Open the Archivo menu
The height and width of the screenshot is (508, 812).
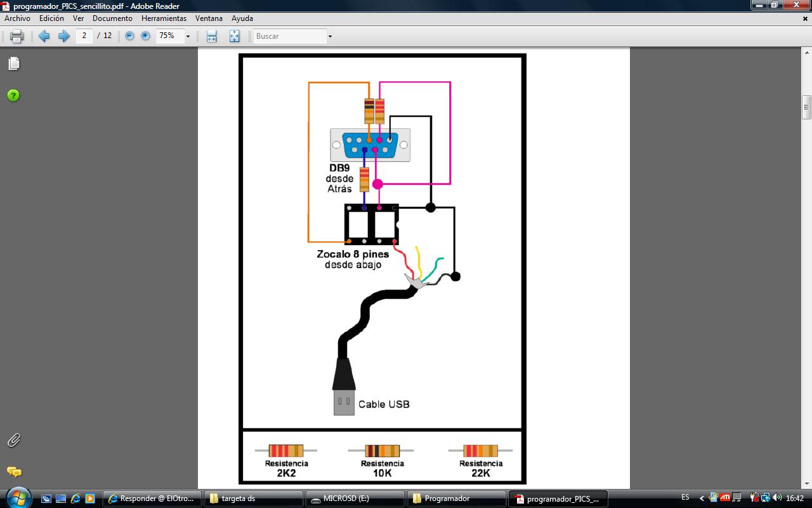click(17, 18)
